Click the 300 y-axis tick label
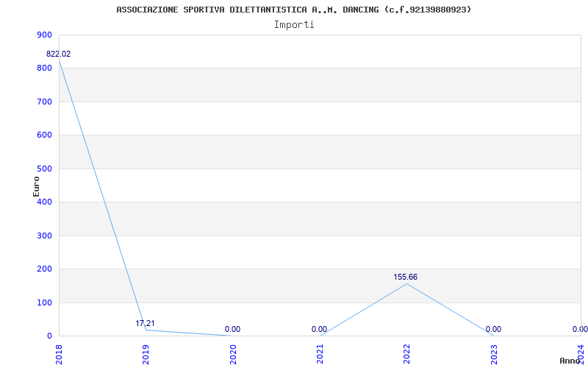Viewport: 588px width, 368px height. click(44, 236)
